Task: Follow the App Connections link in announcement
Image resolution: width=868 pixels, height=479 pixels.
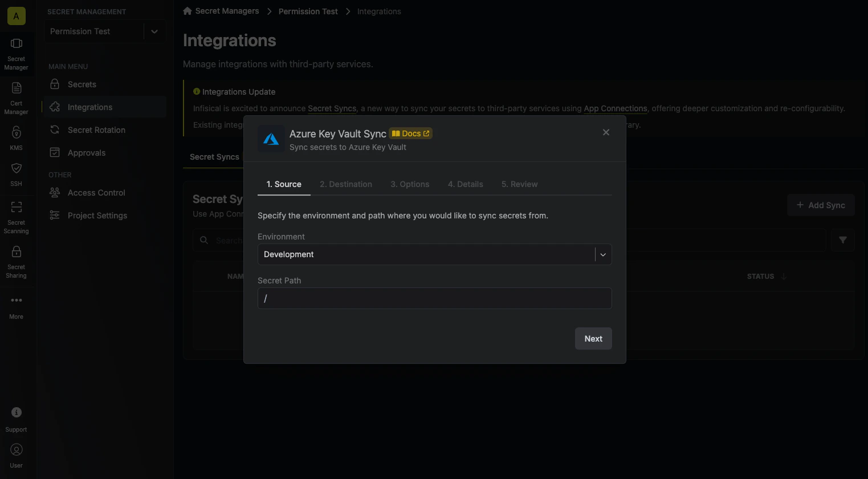Action: 616,108
